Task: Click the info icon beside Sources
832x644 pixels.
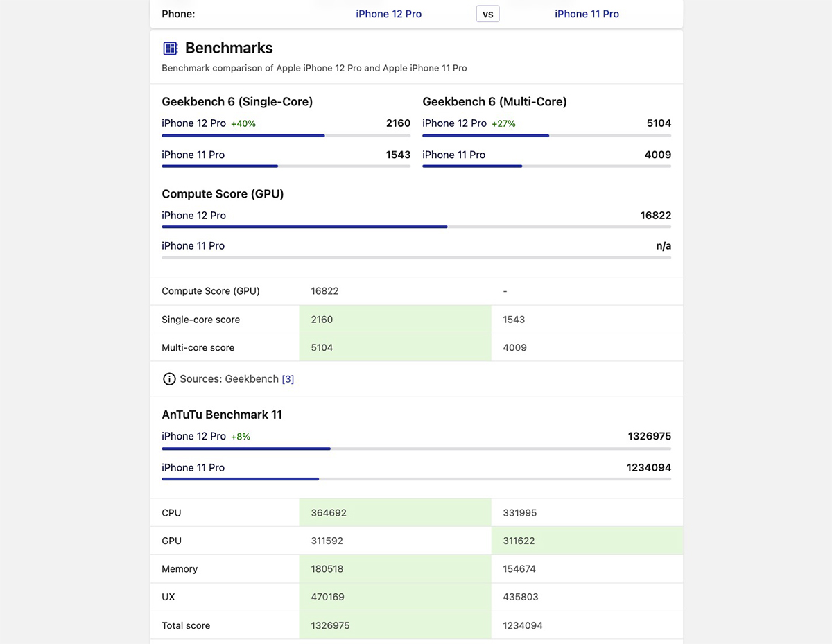Action: point(168,379)
